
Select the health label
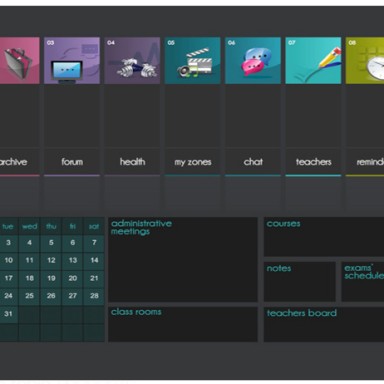click(x=132, y=162)
